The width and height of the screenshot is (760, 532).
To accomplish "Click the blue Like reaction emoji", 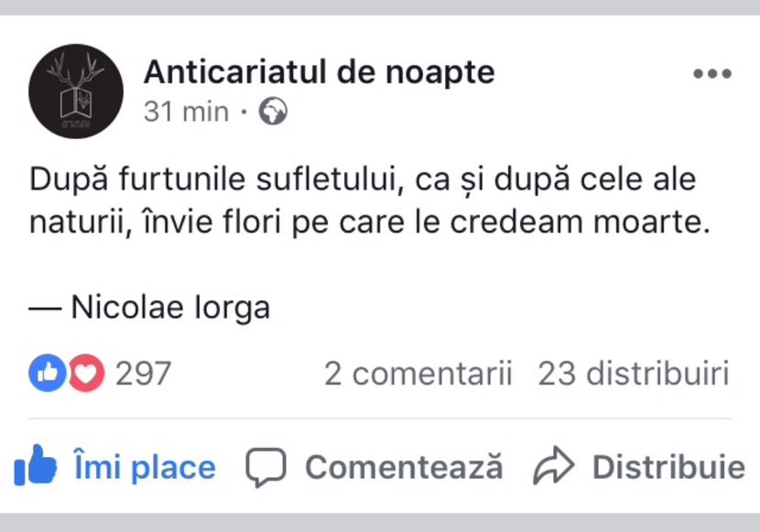I will [47, 374].
